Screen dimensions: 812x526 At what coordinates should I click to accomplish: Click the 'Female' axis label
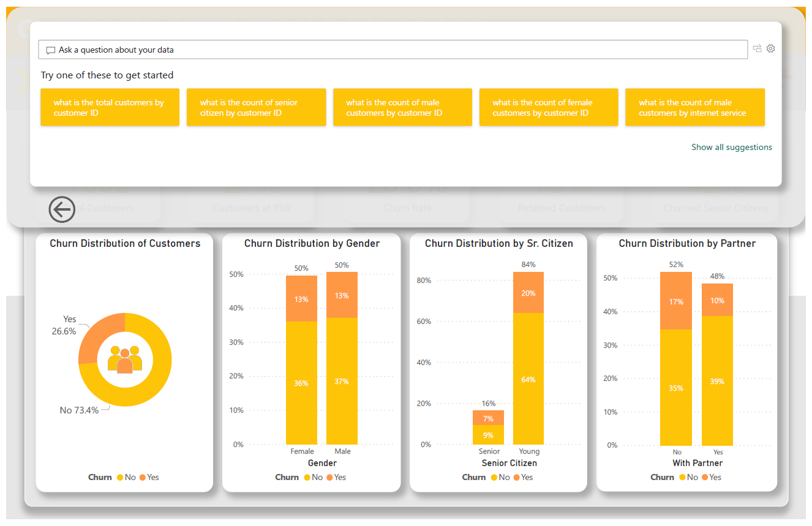point(302,451)
